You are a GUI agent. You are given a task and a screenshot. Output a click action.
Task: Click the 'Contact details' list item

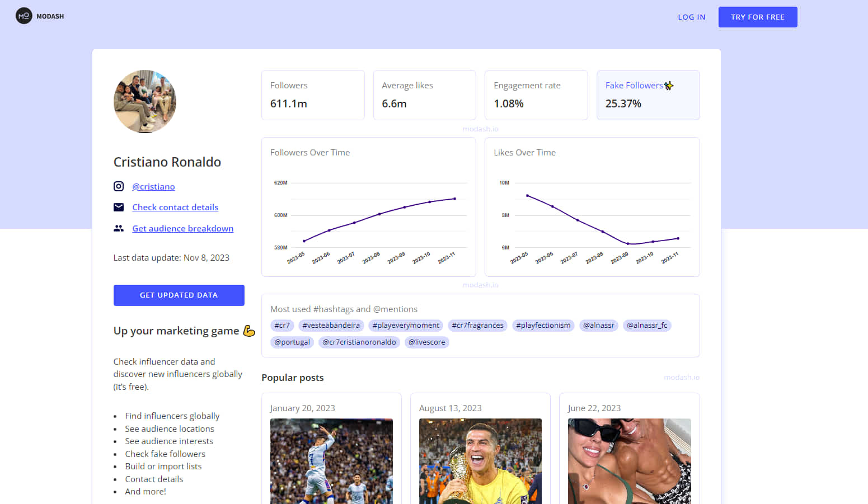click(154, 479)
